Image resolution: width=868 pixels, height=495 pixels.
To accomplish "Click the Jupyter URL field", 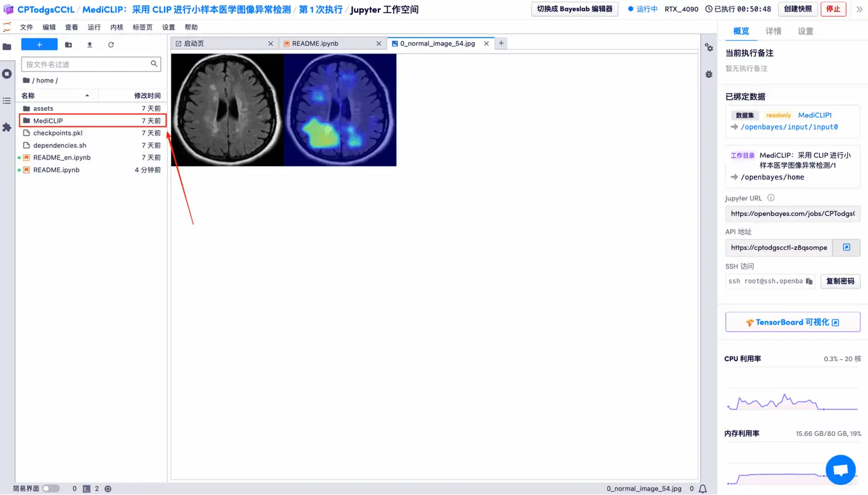I will point(793,214).
